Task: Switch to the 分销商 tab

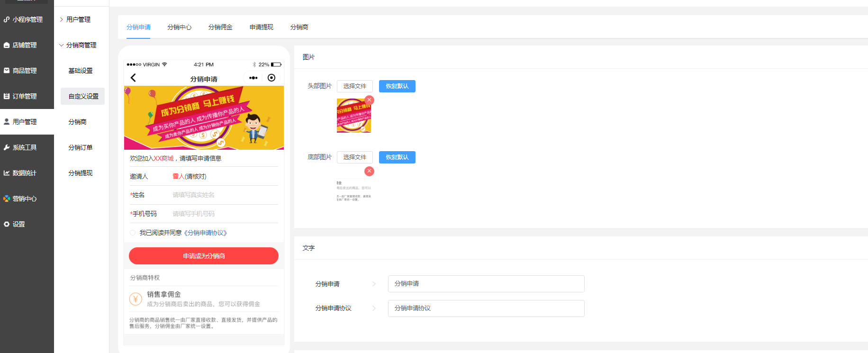Action: click(x=299, y=27)
